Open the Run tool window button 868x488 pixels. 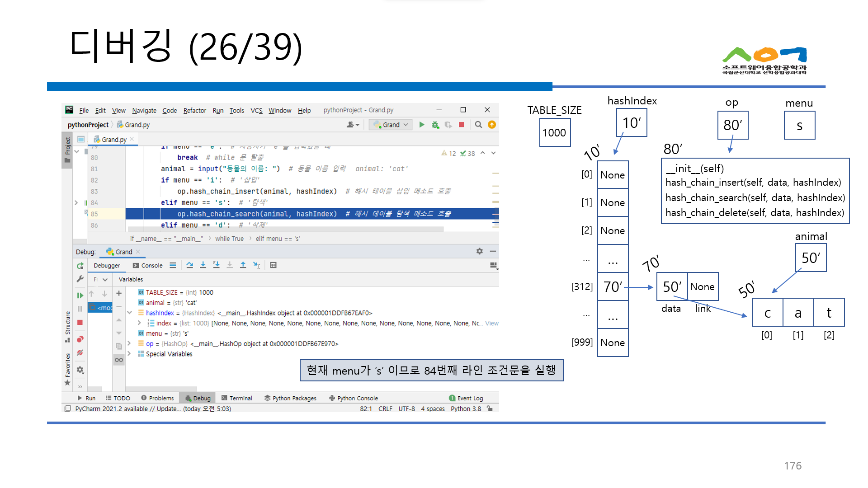pos(86,398)
